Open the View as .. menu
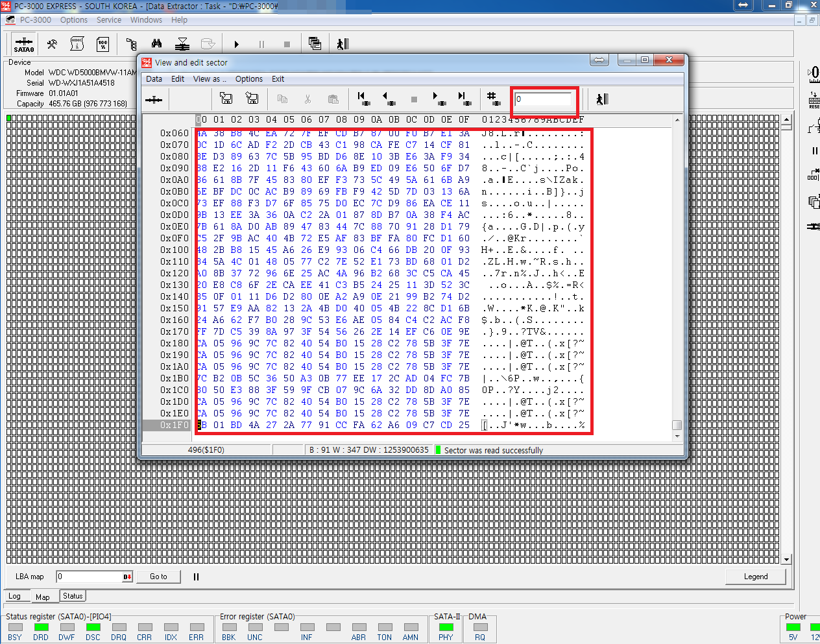 [x=210, y=79]
